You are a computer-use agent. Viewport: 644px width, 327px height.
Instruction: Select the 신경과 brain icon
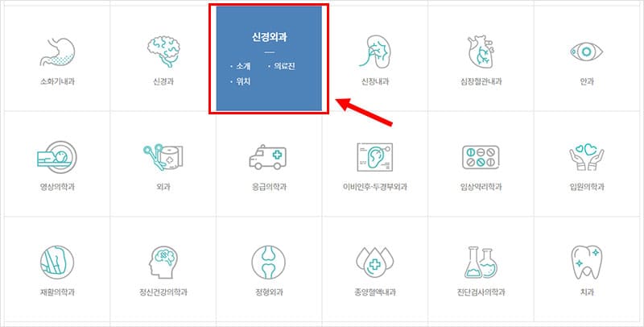click(163, 52)
